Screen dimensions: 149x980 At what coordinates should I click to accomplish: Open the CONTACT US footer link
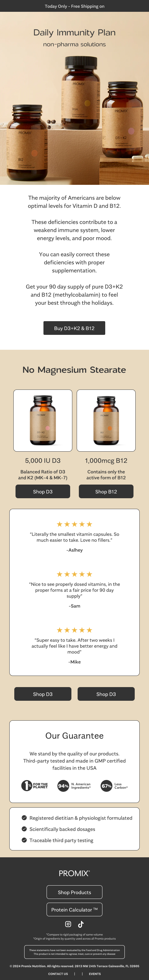58,973
